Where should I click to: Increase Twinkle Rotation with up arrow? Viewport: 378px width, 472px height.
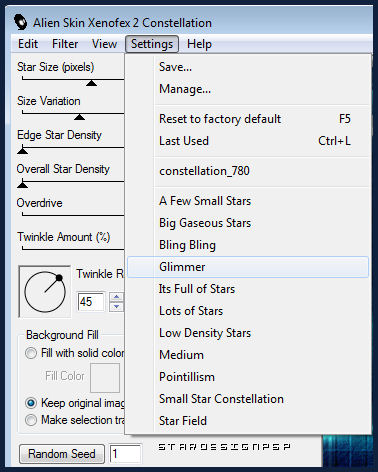pos(116,297)
